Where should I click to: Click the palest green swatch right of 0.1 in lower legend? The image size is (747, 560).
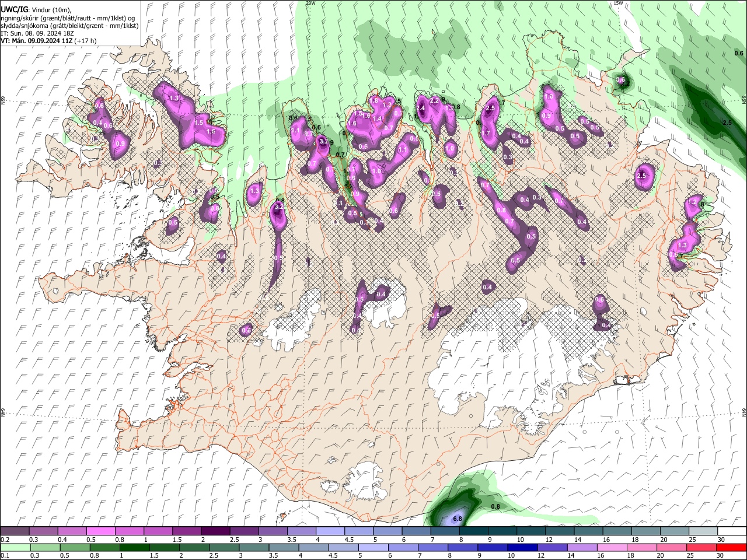[x=15, y=547]
